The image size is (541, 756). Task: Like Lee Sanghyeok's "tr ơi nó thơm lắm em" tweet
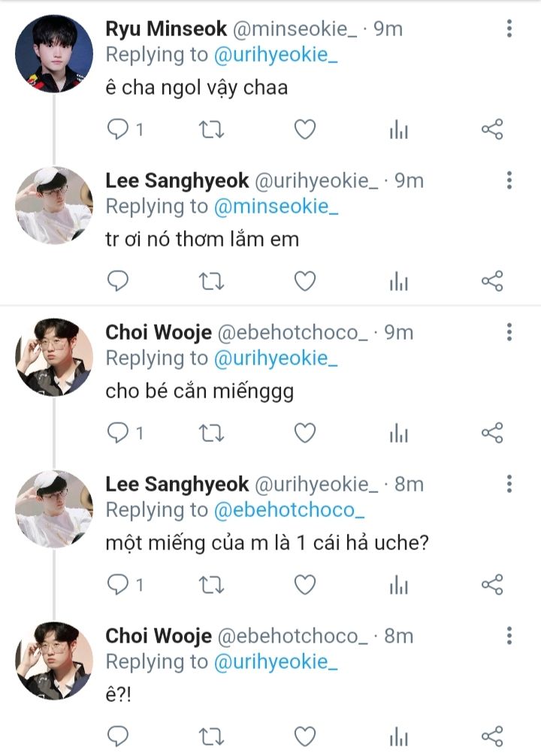click(304, 282)
